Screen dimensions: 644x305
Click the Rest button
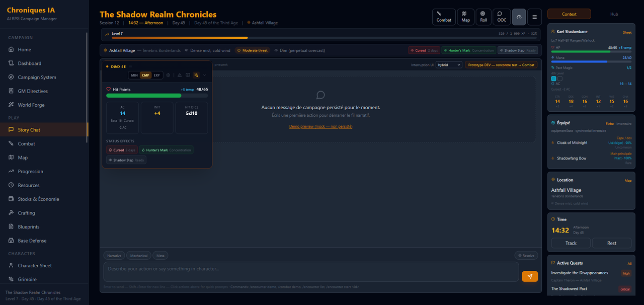tap(612, 243)
